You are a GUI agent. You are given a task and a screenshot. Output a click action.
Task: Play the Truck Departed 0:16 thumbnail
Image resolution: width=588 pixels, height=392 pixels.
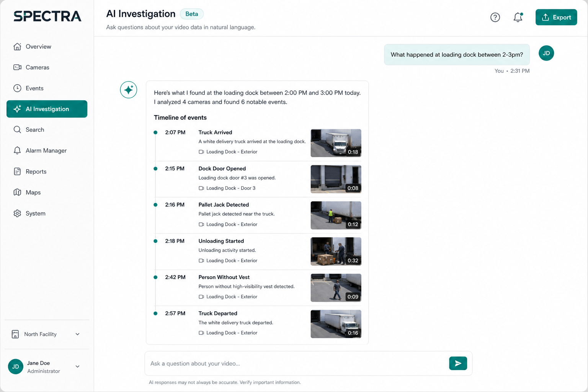point(336,324)
